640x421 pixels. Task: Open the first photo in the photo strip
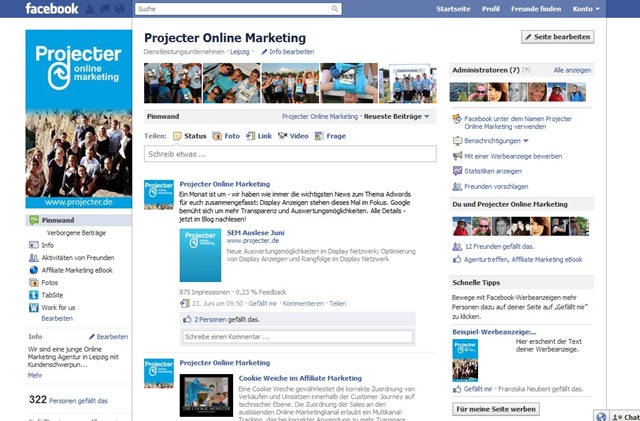tap(173, 83)
